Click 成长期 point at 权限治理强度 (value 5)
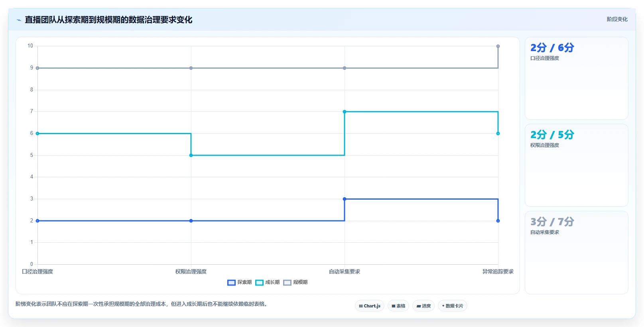Image resolution: width=644 pixels, height=327 pixels. point(191,155)
